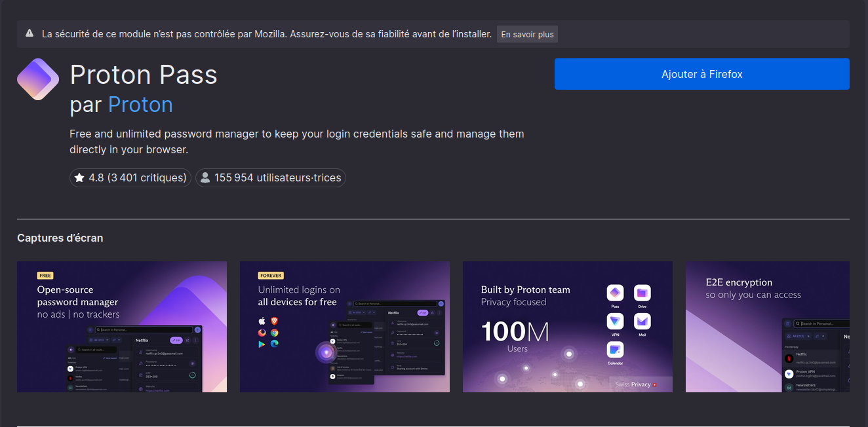Open the E2E encryption screenshot

click(768, 327)
